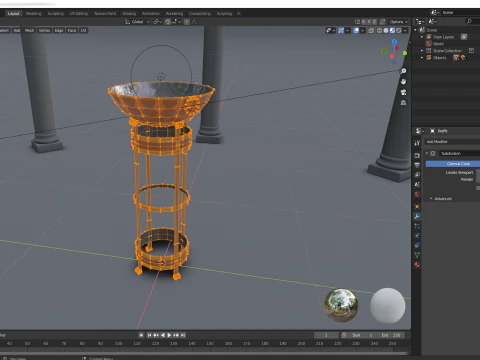Screen dimensions: 480x360
Task: Open the Options dropdown
Action: coord(398,22)
